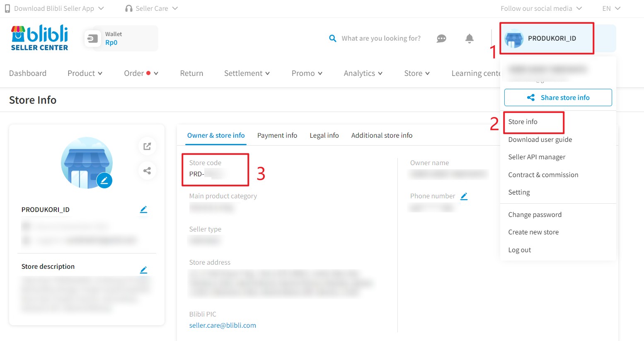This screenshot has height=341, width=644.
Task: Open the EN language dropdown
Action: click(611, 8)
